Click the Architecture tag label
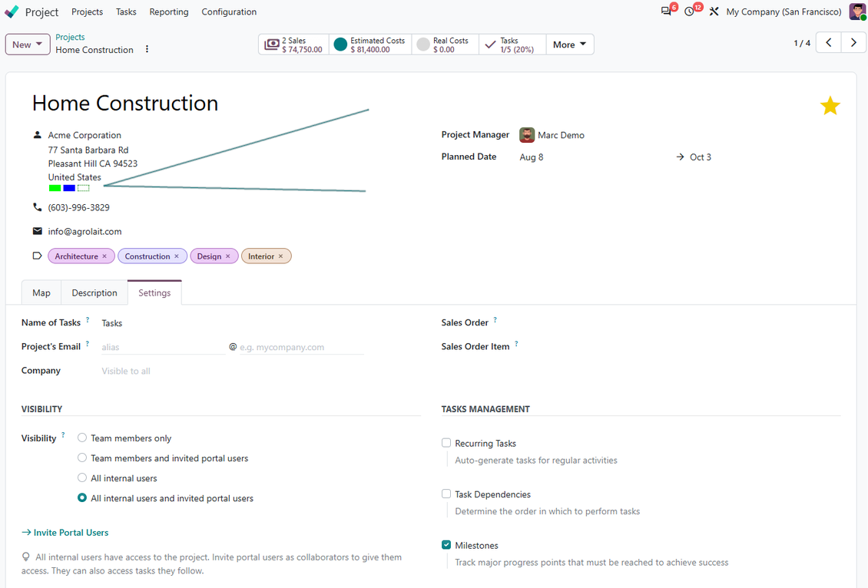Viewport: 868px width, 588px height. pos(76,256)
